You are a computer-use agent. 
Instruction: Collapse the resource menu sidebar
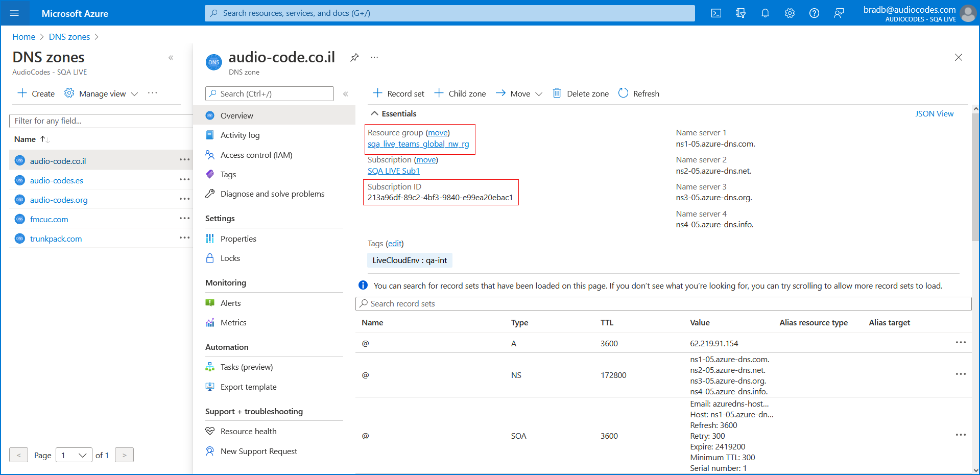pyautogui.click(x=346, y=94)
